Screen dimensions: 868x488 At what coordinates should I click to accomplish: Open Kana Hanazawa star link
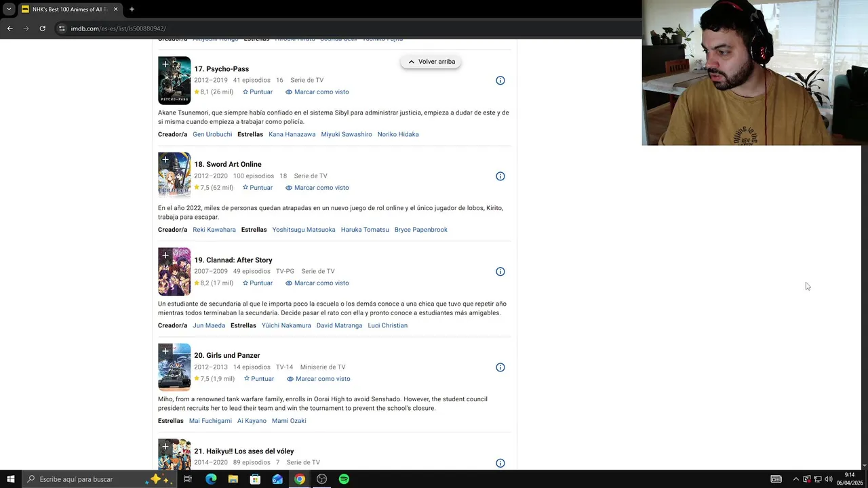[x=292, y=134]
